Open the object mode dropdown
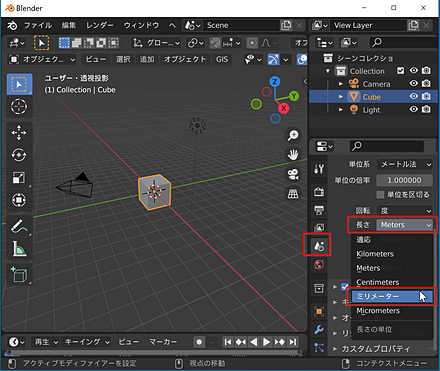Viewport: 440px width, 371px height. pyautogui.click(x=42, y=60)
